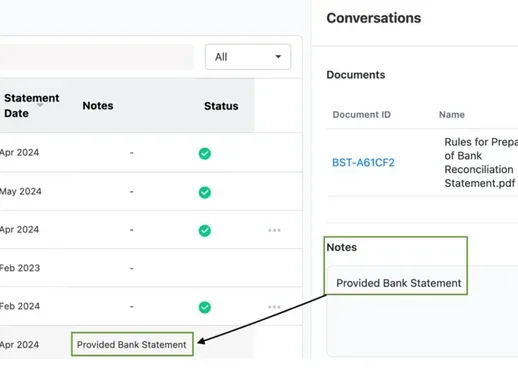Click the Documents section heading
The height and width of the screenshot is (370, 518).
point(356,75)
